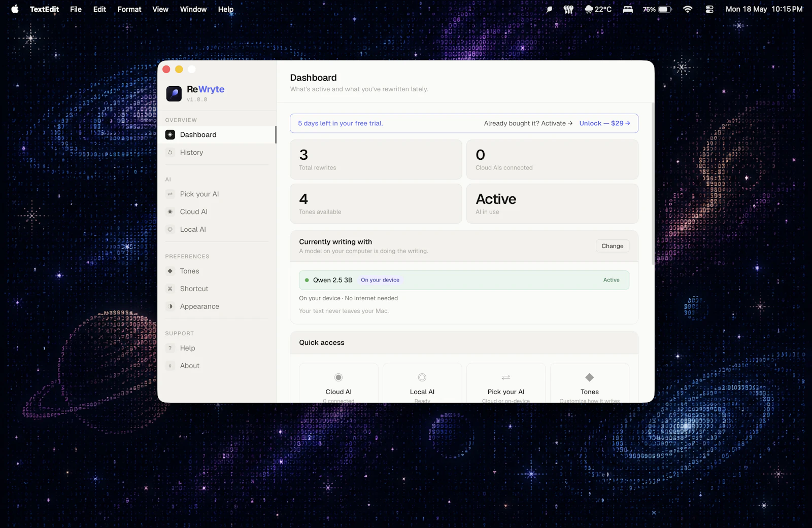
Task: Open the TextEdit menu
Action: click(44, 9)
